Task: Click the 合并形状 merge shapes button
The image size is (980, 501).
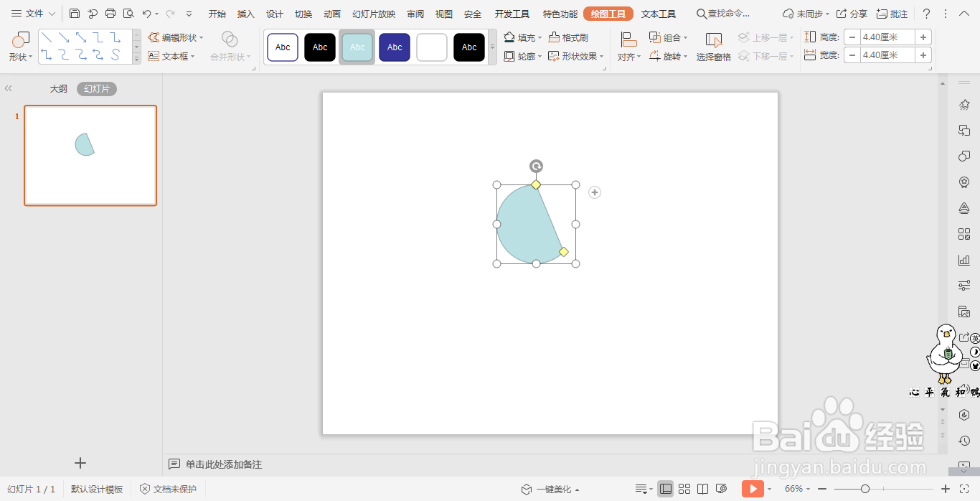Action: (x=230, y=47)
